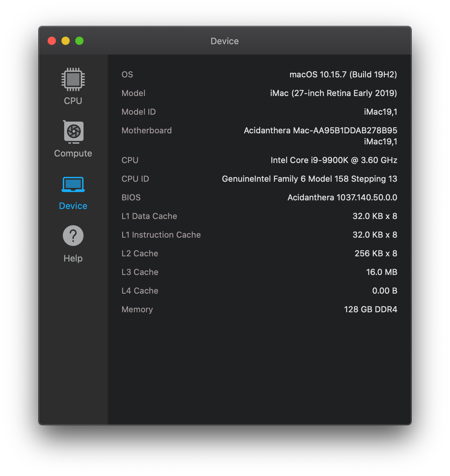Click the BIOS label

[131, 198]
